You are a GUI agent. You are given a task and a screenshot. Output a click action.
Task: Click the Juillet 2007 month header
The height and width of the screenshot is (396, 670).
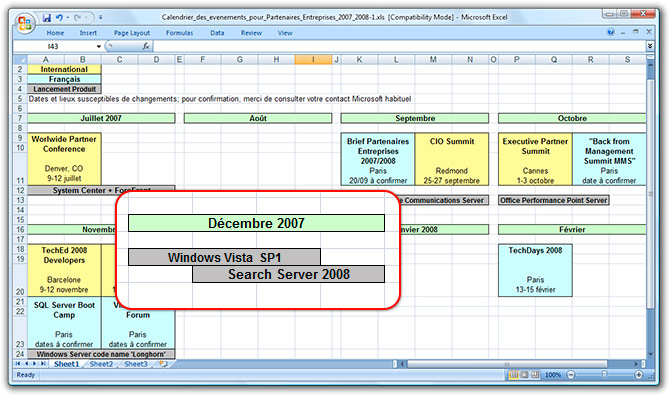tap(101, 118)
